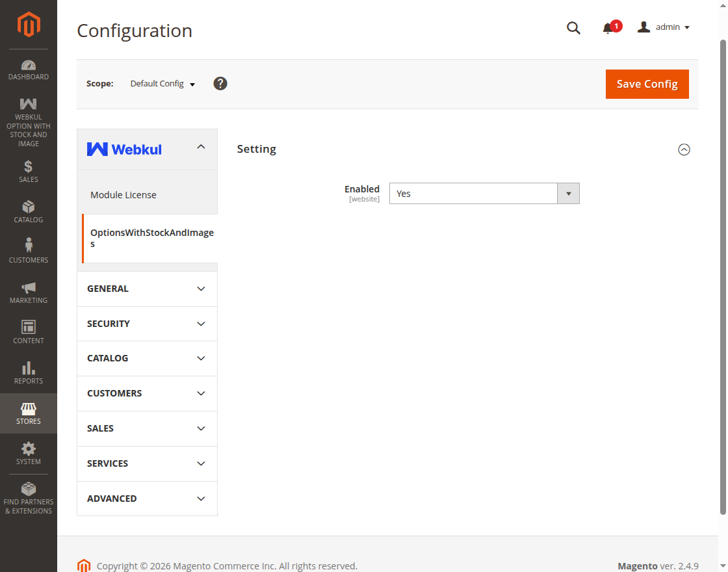
Task: Expand the SERVICES config section
Action: 147,463
